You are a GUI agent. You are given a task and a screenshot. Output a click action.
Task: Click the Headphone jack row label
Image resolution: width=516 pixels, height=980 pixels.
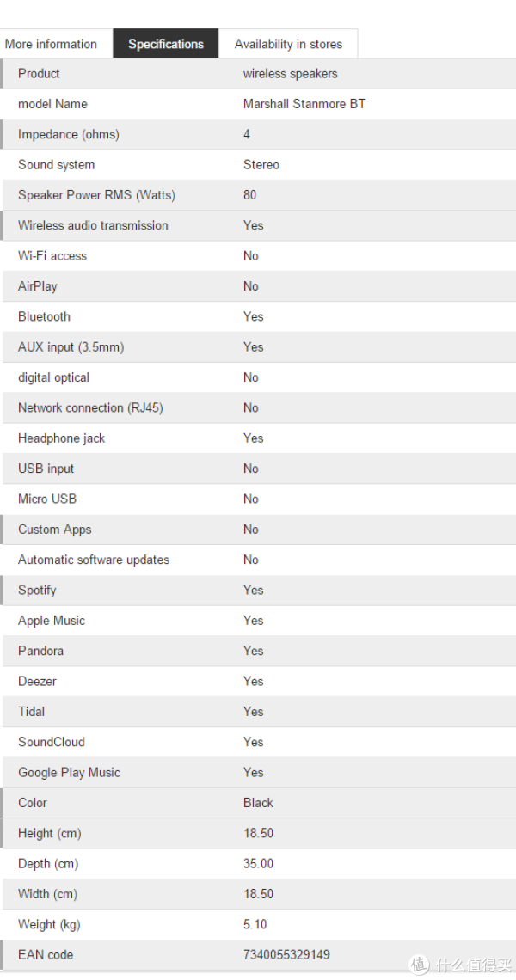(61, 438)
